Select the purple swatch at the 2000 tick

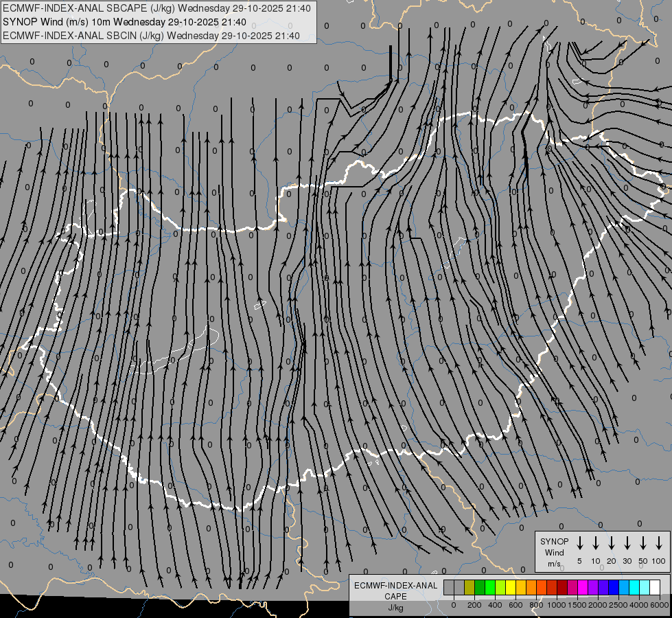click(x=594, y=587)
